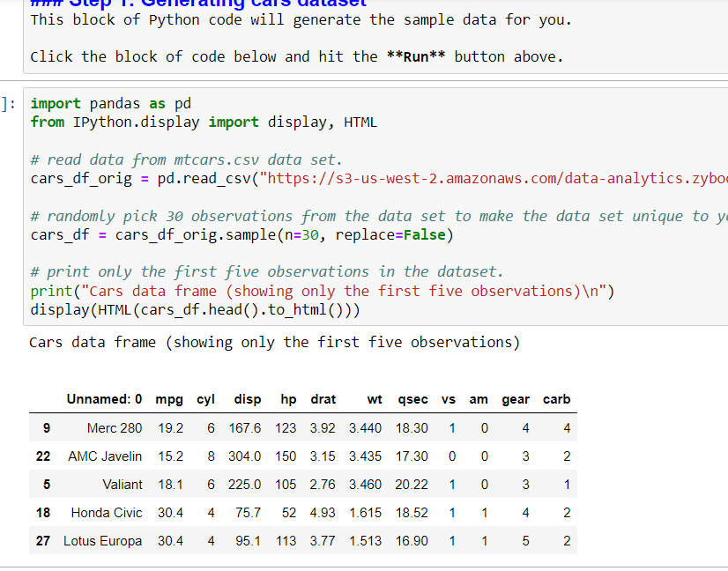This screenshot has width=728, height=571.
Task: Click the hp value 150
Action: pos(286,456)
